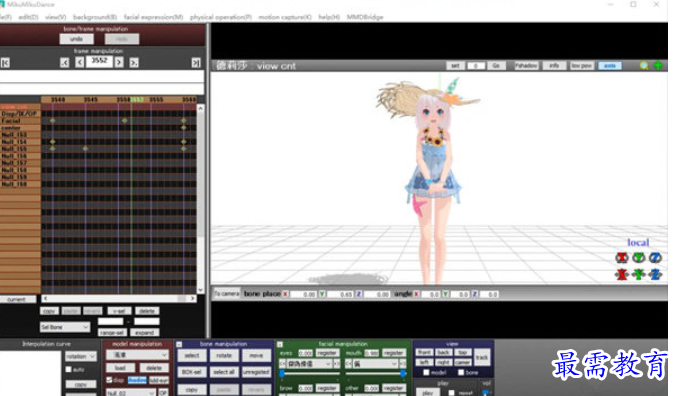Adjust the eyes facial slider
Viewport: 676px width, 396px height.
tap(310, 374)
